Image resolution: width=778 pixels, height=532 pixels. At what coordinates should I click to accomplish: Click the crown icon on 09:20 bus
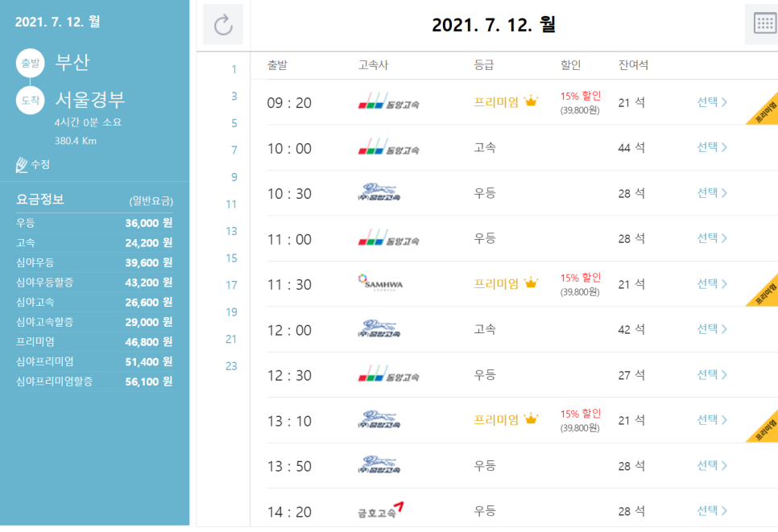[531, 102]
